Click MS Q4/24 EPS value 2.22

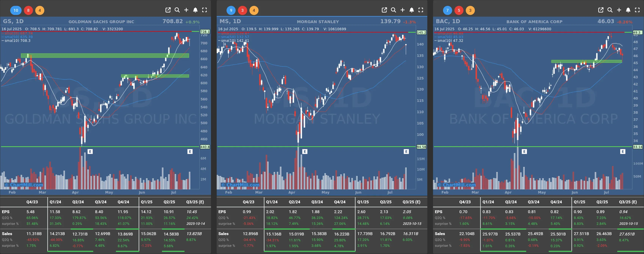point(338,212)
